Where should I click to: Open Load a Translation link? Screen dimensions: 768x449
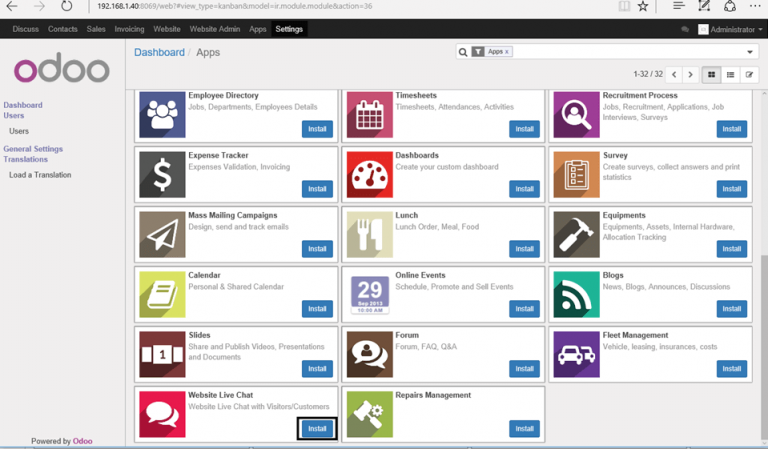40,175
